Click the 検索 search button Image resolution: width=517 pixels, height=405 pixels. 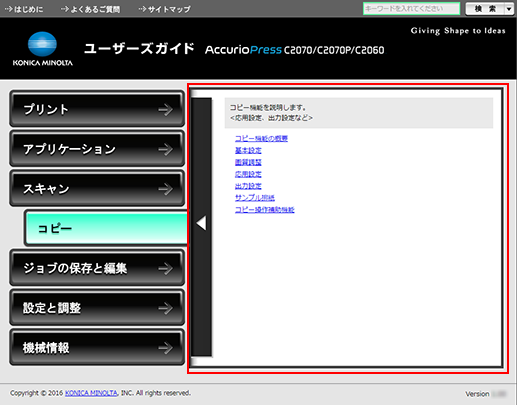click(x=485, y=9)
